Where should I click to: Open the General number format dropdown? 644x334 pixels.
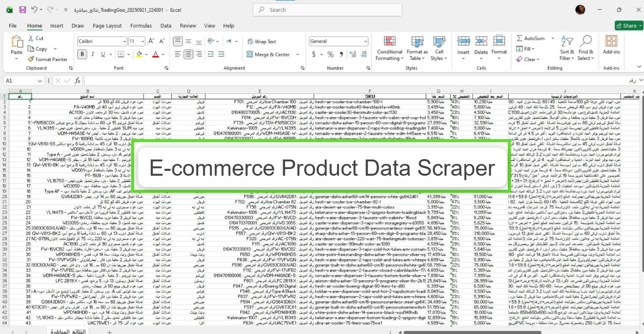pos(365,41)
